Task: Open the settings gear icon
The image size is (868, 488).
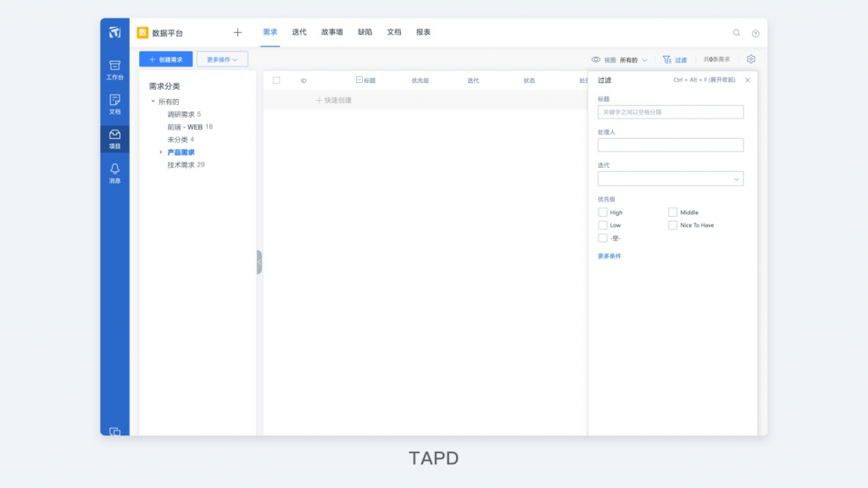Action: (x=751, y=59)
